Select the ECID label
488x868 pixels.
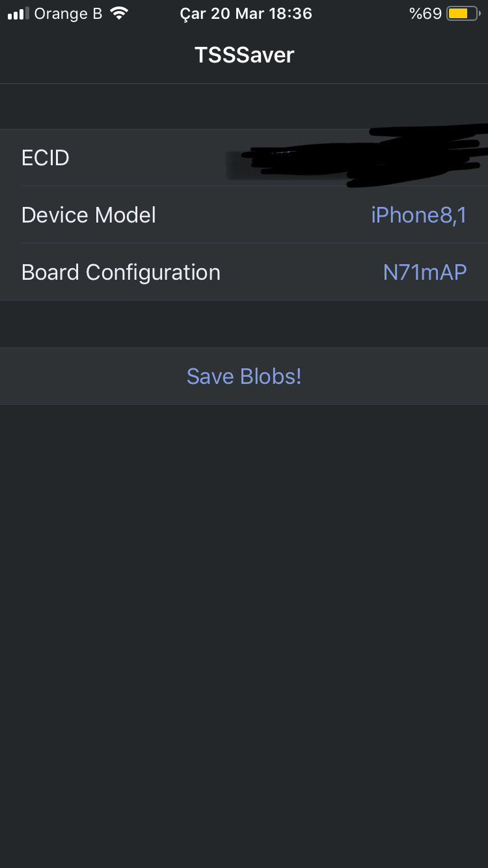click(x=46, y=158)
